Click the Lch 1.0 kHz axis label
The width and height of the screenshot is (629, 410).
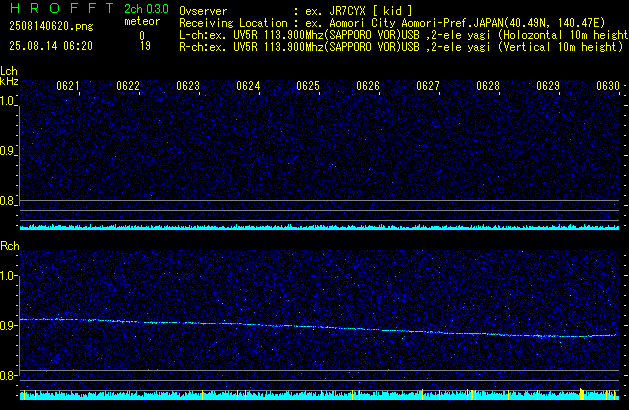coord(7,101)
